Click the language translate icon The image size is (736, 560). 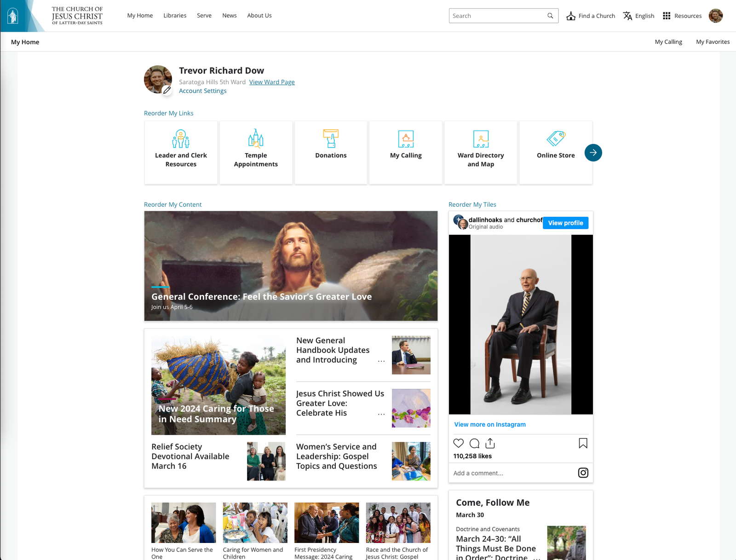pos(627,16)
